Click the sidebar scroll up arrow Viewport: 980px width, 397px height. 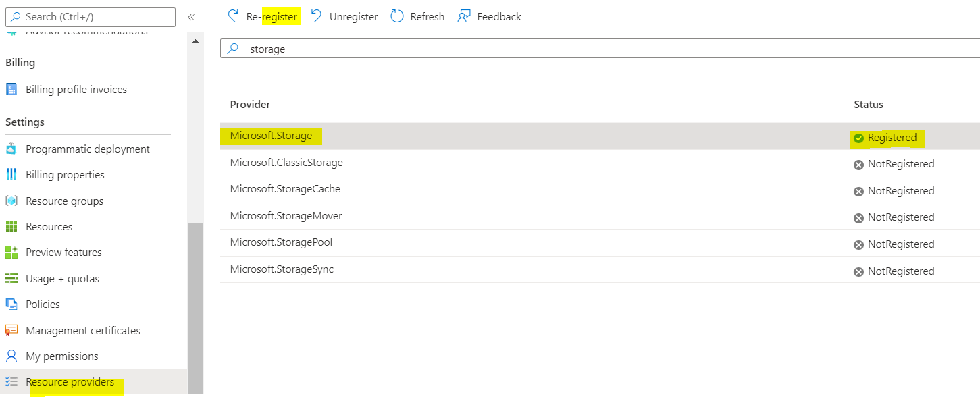[x=196, y=42]
